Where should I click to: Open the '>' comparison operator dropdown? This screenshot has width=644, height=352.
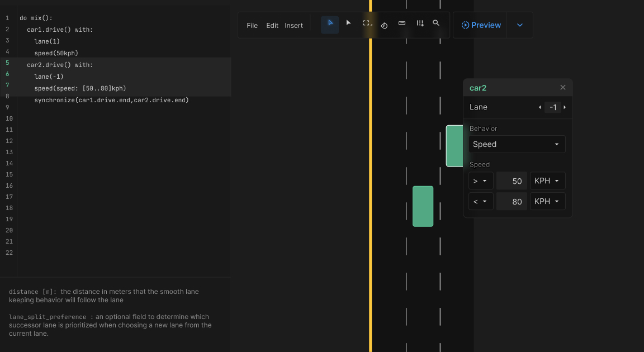click(481, 180)
